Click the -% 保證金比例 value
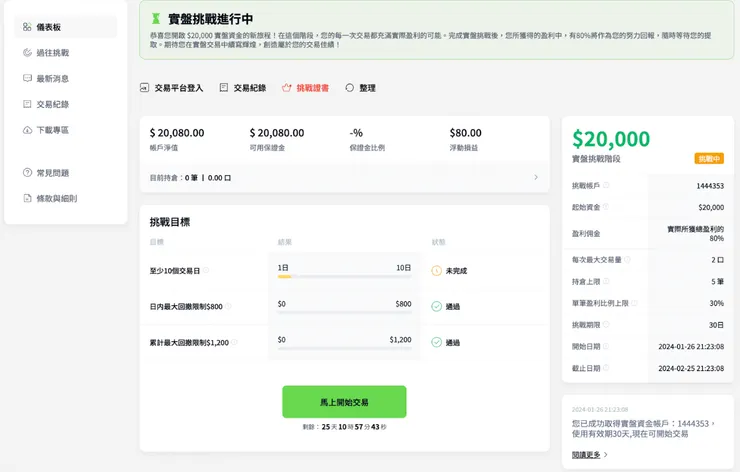740x472 pixels. [x=356, y=133]
